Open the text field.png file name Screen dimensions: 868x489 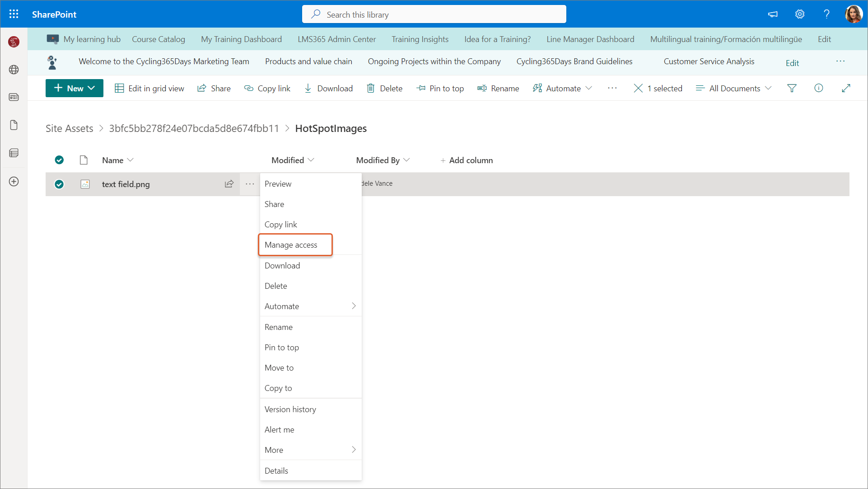(126, 184)
